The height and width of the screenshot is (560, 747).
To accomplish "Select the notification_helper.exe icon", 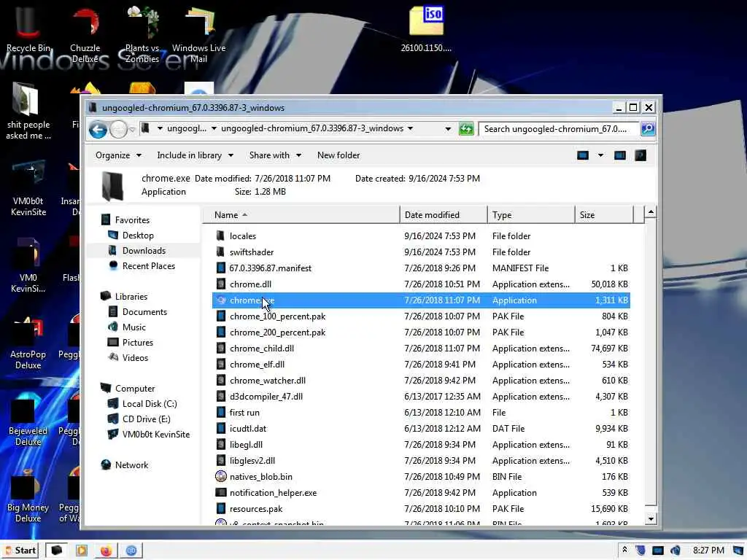I will (x=220, y=493).
